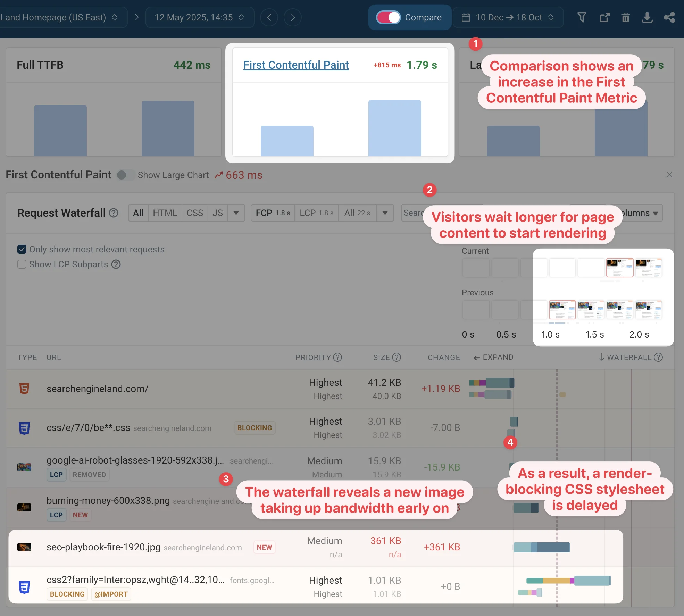Click help icon next to Request Waterfall

(x=114, y=213)
